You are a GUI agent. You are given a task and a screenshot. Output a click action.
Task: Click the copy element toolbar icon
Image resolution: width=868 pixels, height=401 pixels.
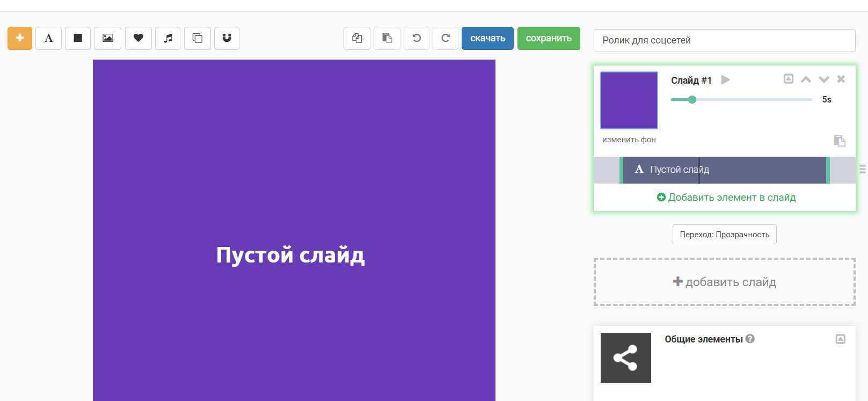357,38
